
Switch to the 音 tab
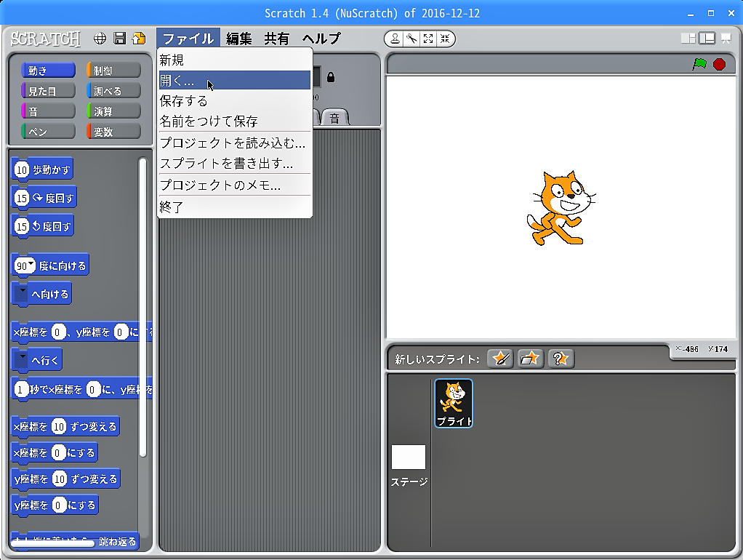(335, 118)
